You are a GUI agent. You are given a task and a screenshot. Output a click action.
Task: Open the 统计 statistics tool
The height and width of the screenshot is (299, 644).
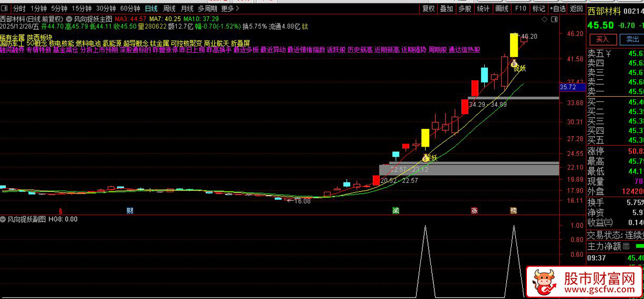pos(483,8)
